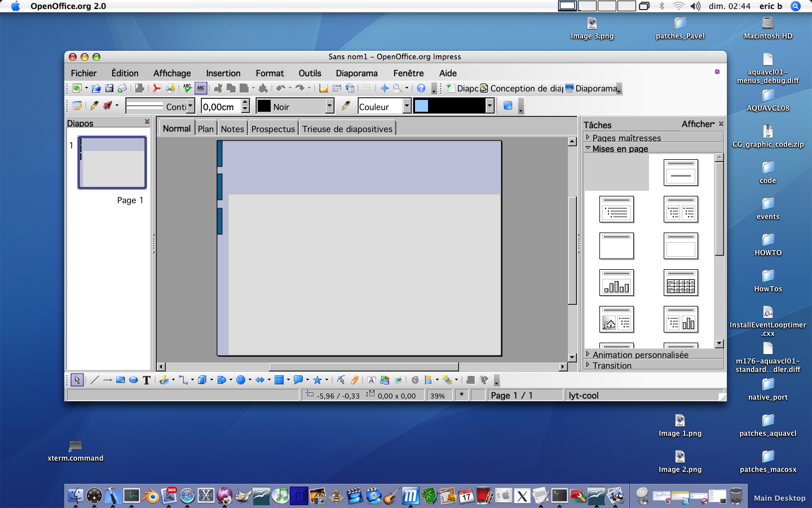Click the Undo arrow icon
This screenshot has height=508, width=812.
280,88
